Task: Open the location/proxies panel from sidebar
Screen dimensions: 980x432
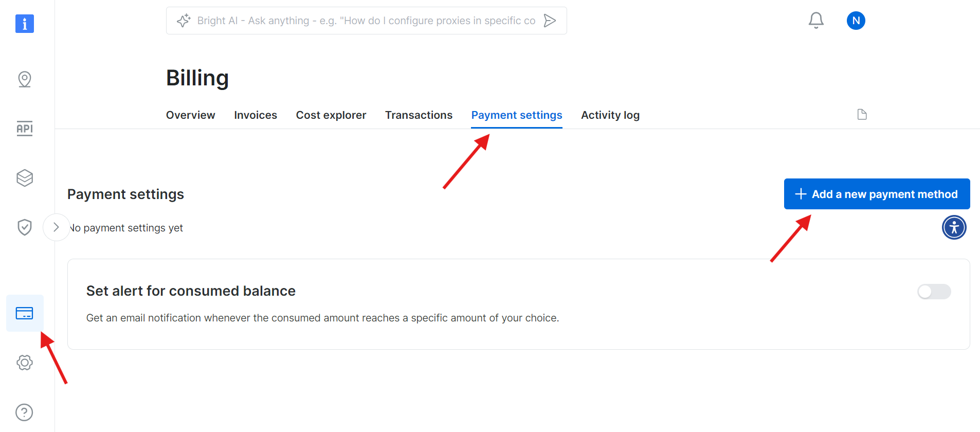Action: [x=24, y=79]
